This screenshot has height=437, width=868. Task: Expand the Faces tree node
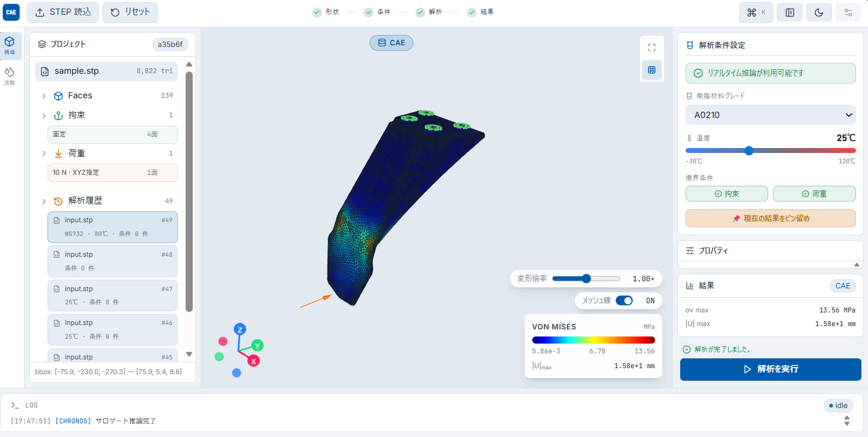[x=44, y=96]
